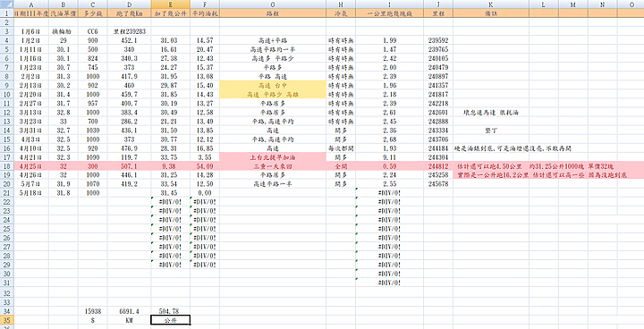Click the header cell '跑了幾Km'
This screenshot has height=329, width=644.
tap(130, 13)
